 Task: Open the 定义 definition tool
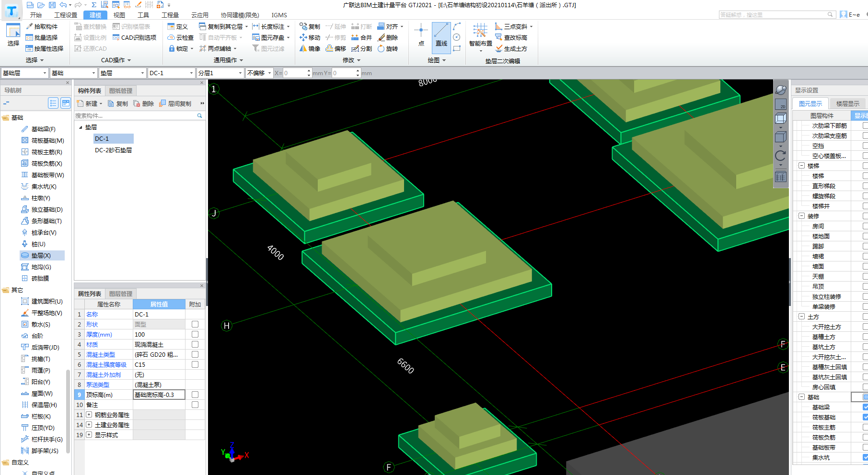[178, 26]
